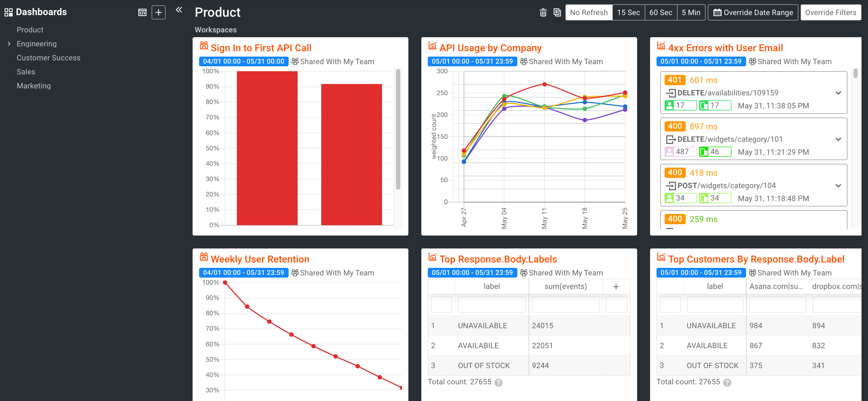Click the label filter input in Top Response.Body.Labels

click(x=492, y=304)
